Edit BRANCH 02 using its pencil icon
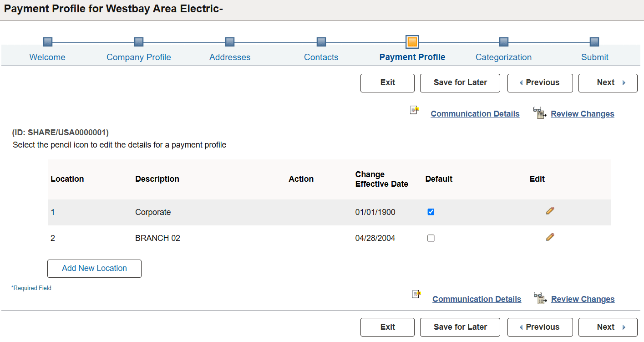 [x=550, y=236]
